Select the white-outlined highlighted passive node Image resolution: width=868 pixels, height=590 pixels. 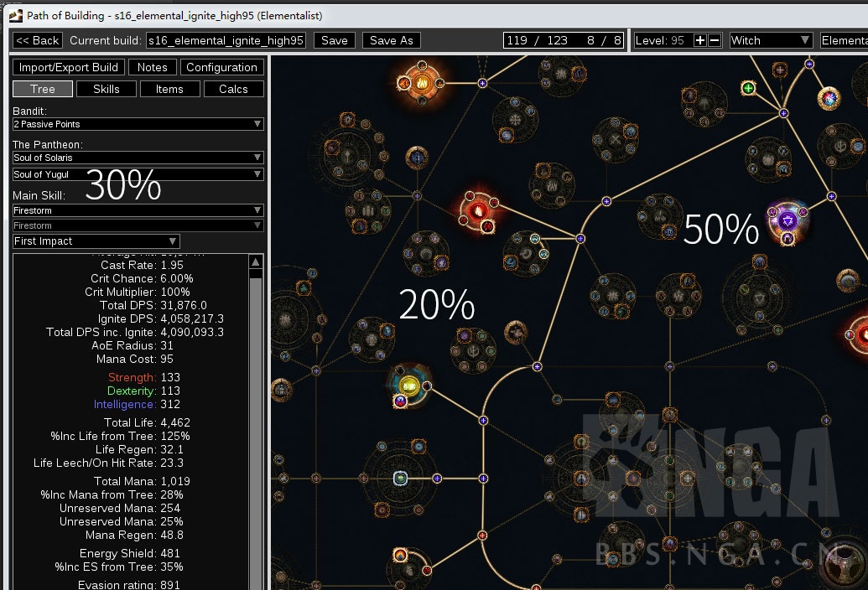401,479
